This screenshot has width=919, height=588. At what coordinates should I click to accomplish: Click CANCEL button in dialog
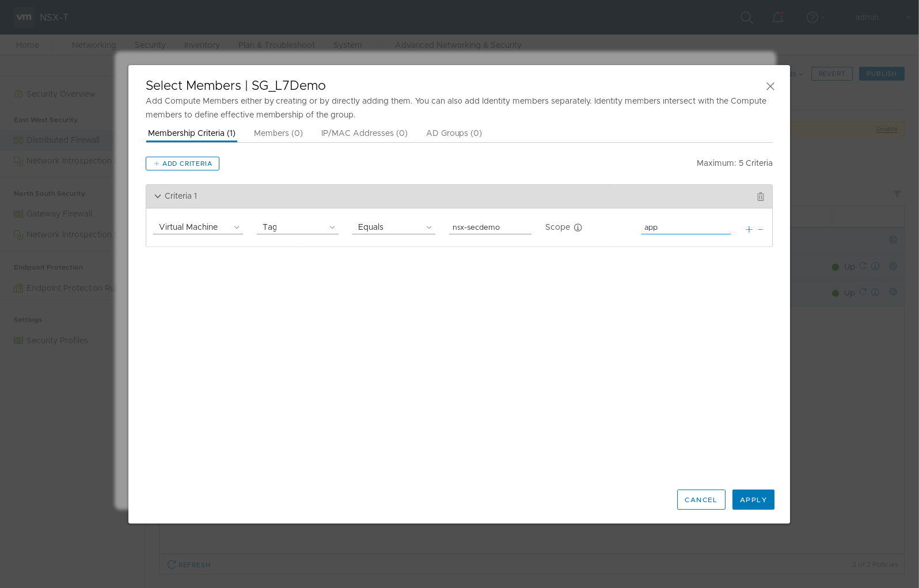701,500
